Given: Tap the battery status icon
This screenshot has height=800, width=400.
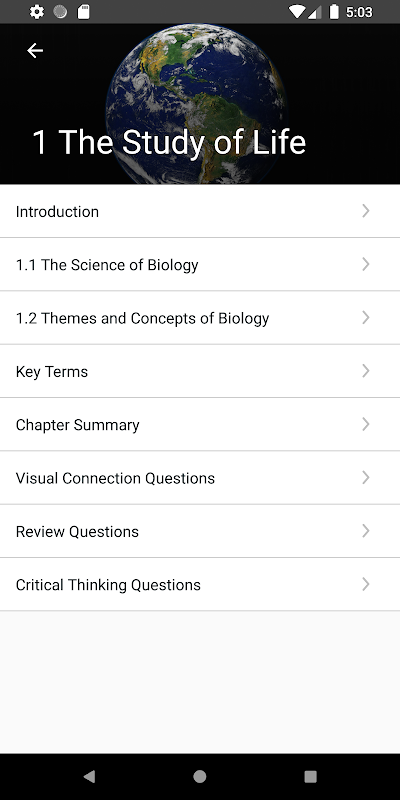Looking at the screenshot, I should pos(334,12).
